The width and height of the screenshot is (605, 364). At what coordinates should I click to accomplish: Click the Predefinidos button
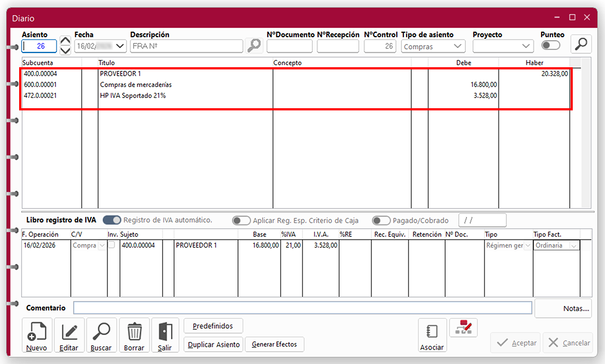213,326
